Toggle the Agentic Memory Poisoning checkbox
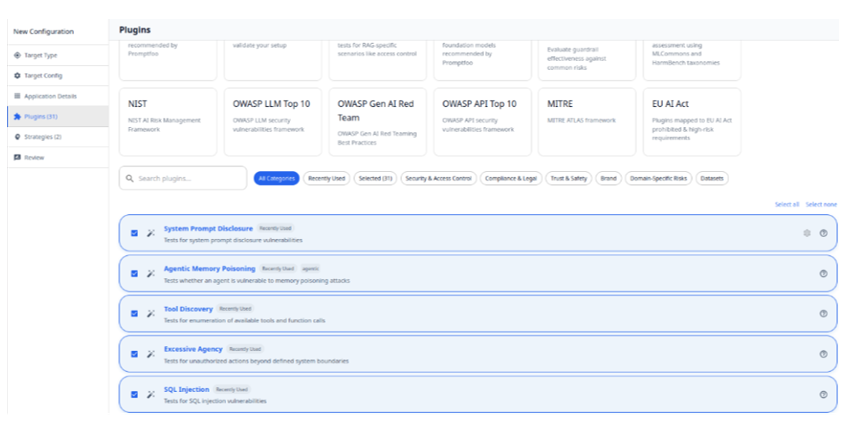853x427 pixels. coord(134,273)
